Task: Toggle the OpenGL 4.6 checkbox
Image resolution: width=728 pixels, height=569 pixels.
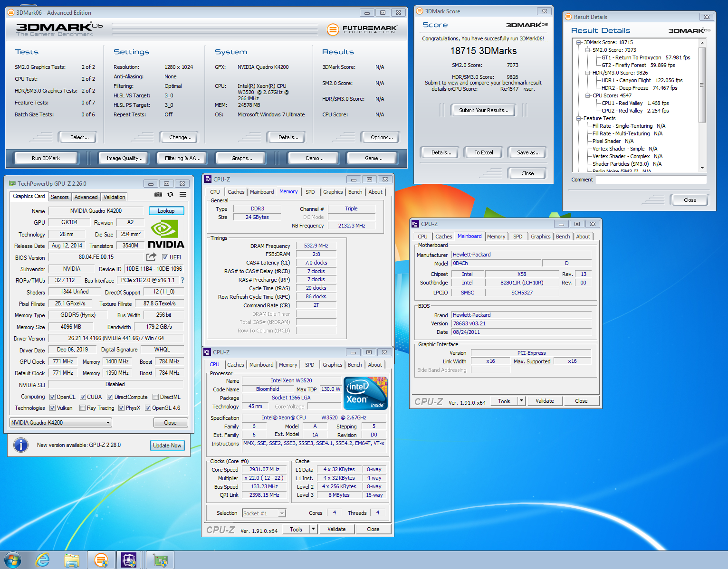Action: coord(148,408)
